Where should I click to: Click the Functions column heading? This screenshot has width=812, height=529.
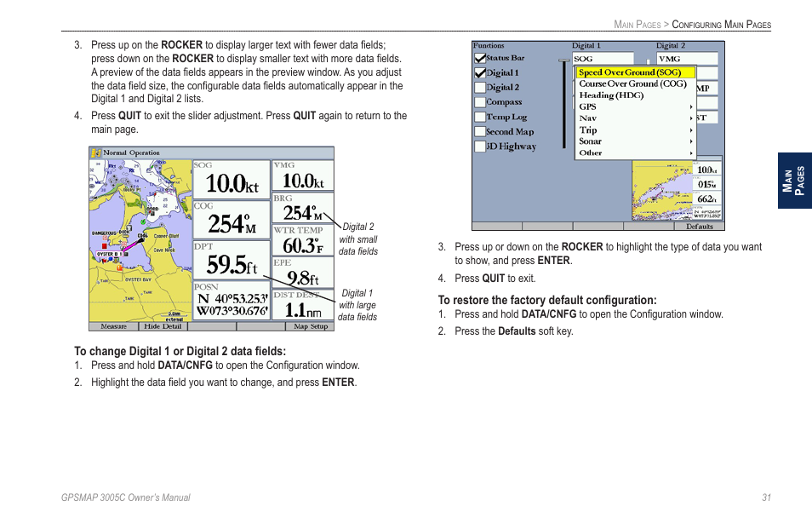489,46
